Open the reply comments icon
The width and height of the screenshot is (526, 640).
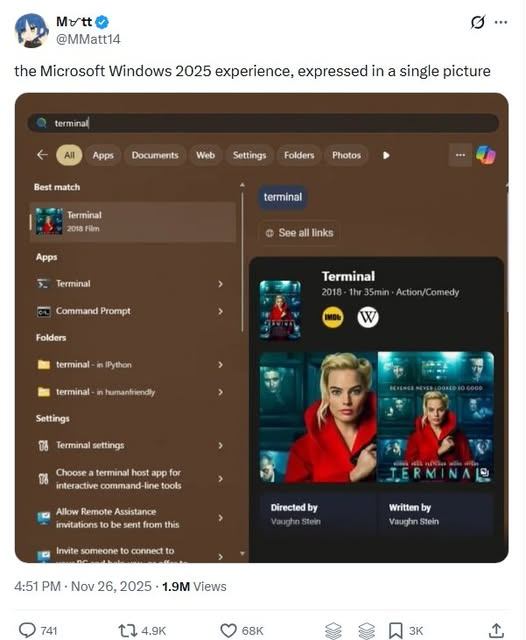click(27, 631)
